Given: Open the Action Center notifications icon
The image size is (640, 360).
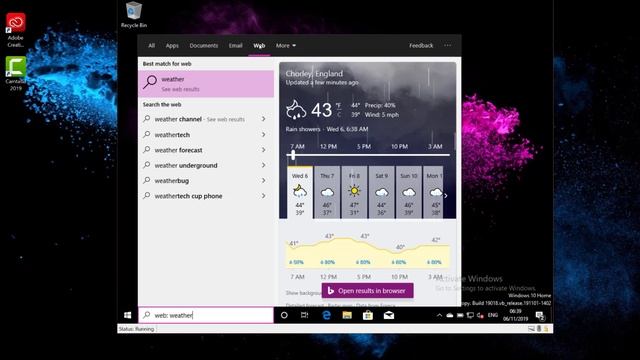Looking at the screenshot, I should [x=540, y=315].
